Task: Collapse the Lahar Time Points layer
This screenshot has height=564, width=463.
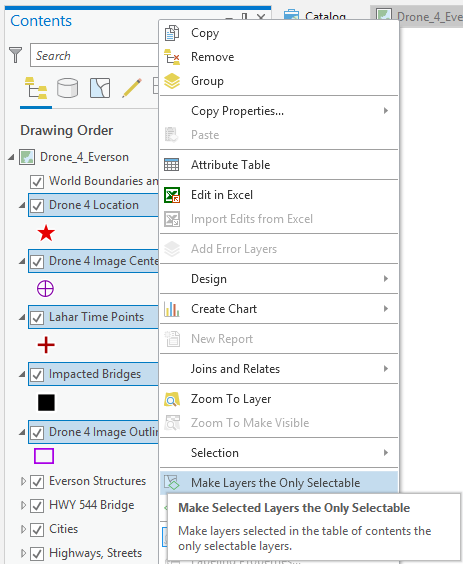Action: coord(22,317)
